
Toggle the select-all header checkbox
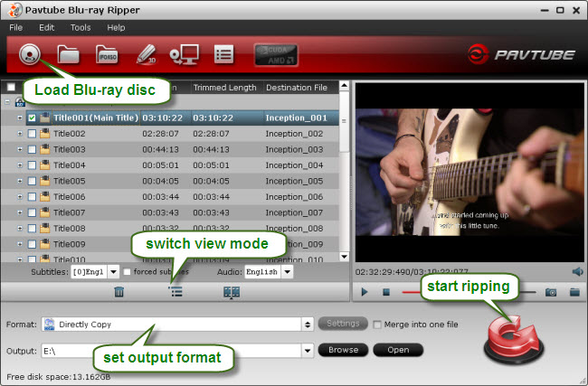[11, 87]
